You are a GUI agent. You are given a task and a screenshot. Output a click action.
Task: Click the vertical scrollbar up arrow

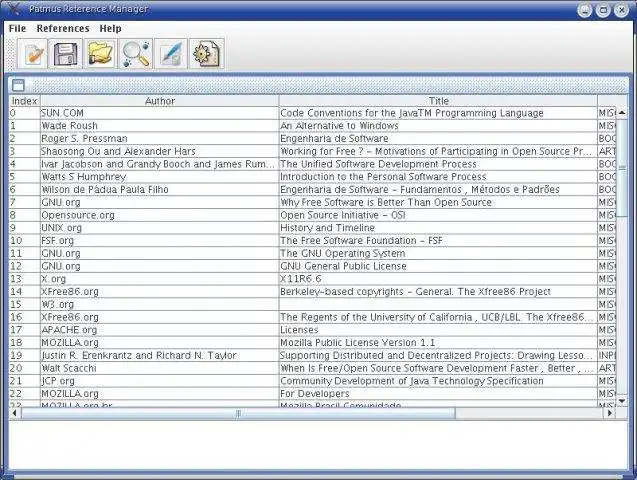622,112
